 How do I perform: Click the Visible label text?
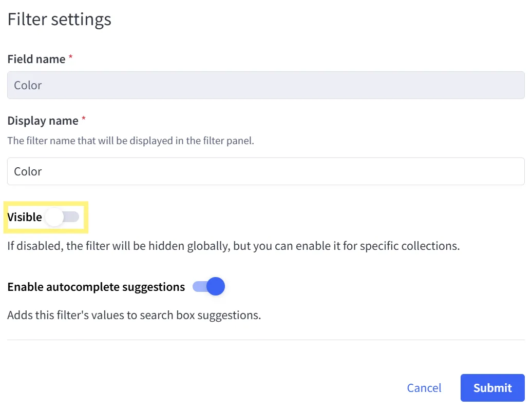point(25,217)
